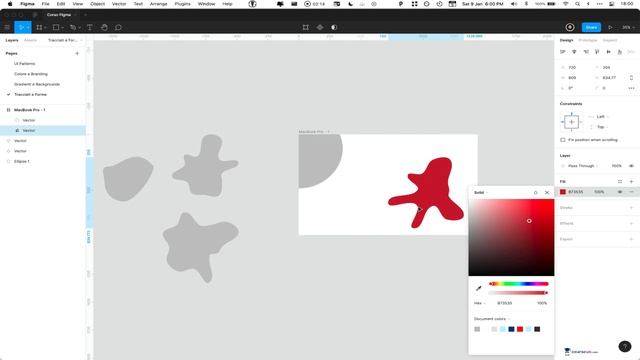Open the zoom level dropdown
This screenshot has width=640, height=360.
[628, 27]
